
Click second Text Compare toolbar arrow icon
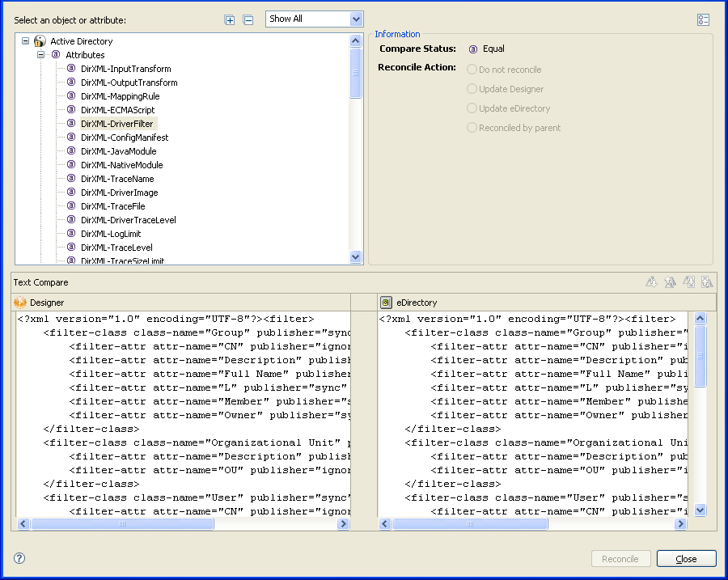pos(670,282)
